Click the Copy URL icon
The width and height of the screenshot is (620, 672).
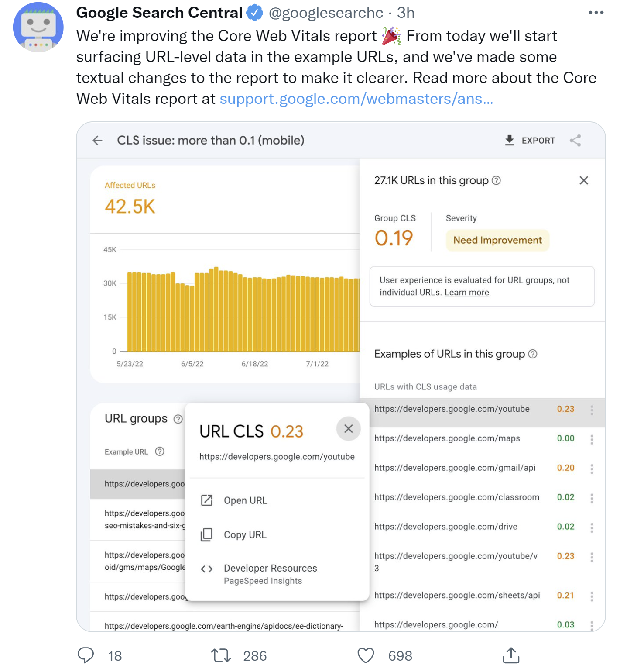pos(207,534)
